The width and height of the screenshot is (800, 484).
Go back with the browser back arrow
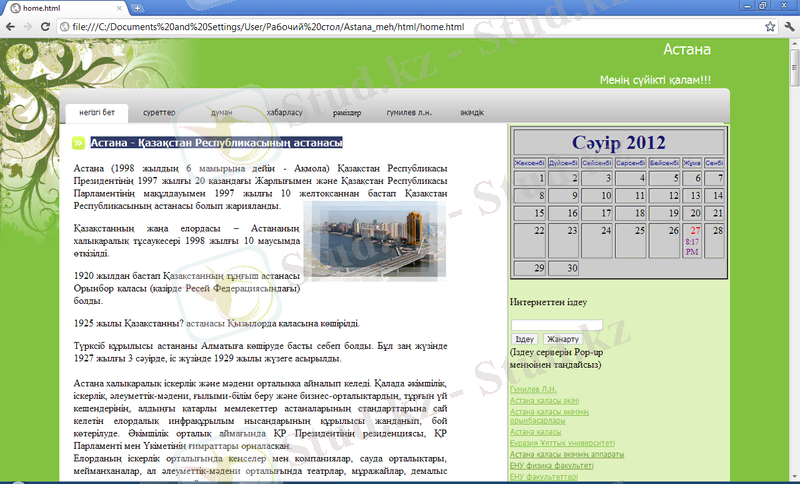tap(11, 27)
